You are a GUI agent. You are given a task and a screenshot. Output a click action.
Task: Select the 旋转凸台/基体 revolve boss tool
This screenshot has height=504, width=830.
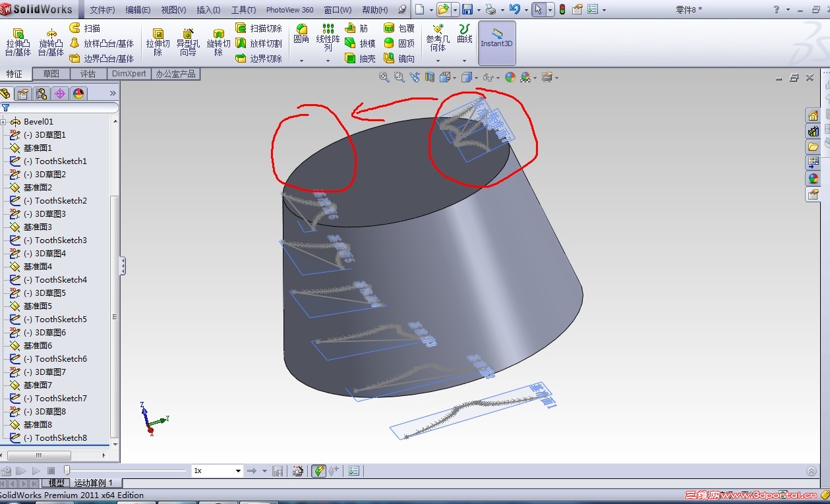[51, 42]
